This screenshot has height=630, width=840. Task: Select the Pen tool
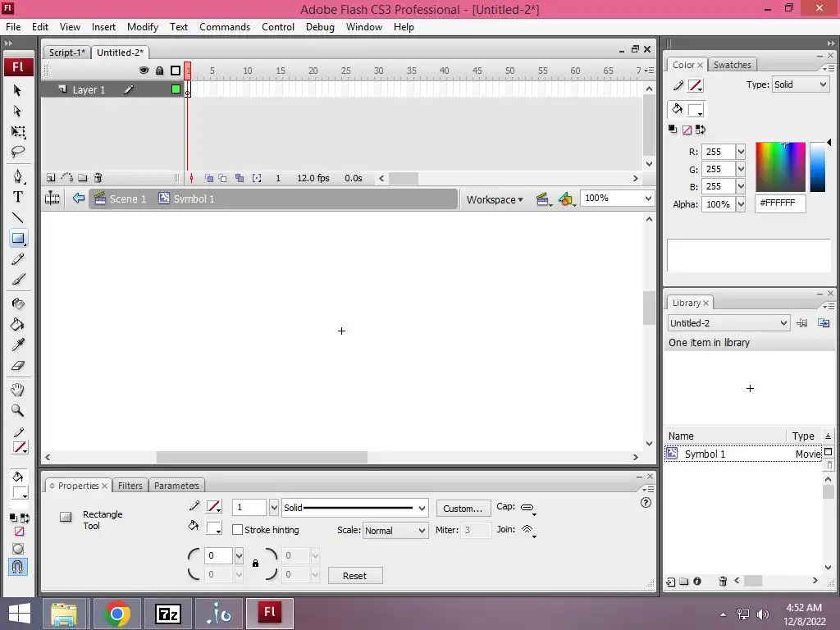point(18,176)
